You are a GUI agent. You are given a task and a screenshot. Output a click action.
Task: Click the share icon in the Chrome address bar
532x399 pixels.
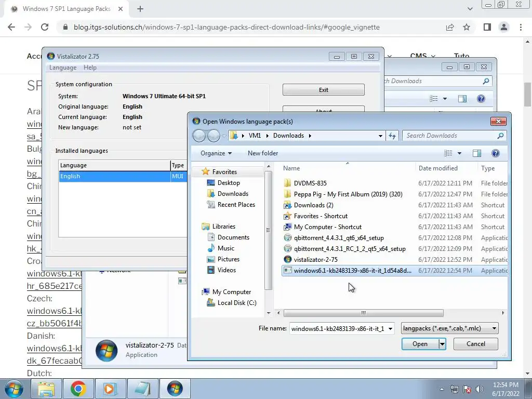coord(450,27)
